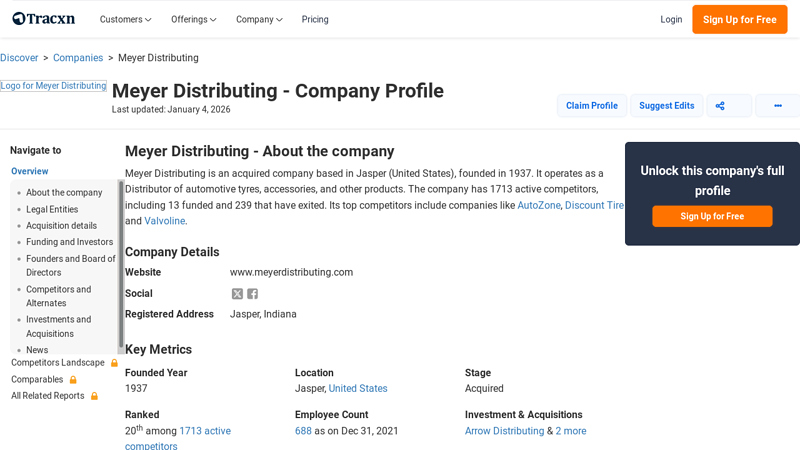Click the Claim Profile button
800x450 pixels.
(x=591, y=106)
